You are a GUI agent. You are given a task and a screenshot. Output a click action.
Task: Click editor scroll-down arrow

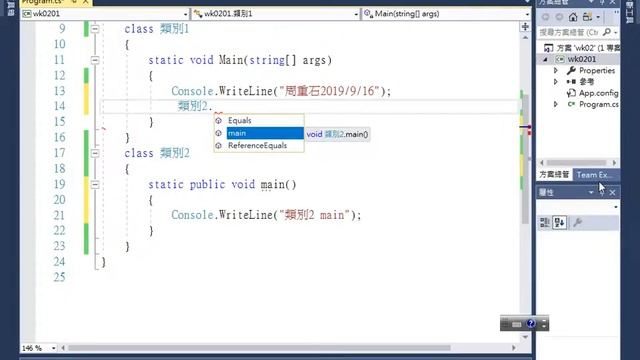point(525,337)
